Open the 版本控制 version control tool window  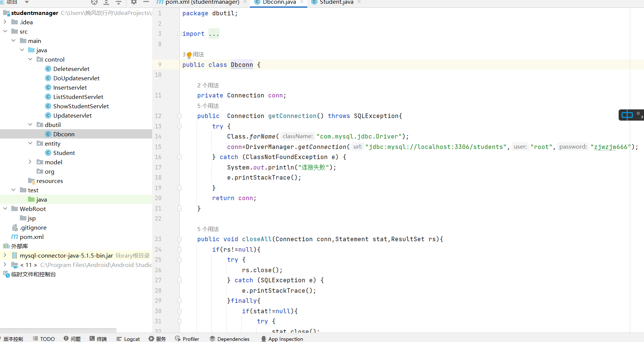point(13,339)
